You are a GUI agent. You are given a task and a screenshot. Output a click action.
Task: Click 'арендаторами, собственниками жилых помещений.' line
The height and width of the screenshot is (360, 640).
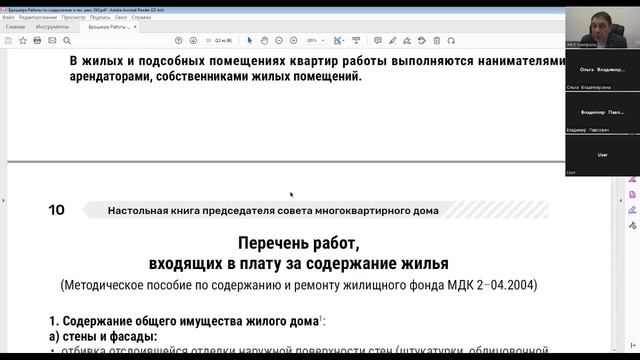coord(216,76)
